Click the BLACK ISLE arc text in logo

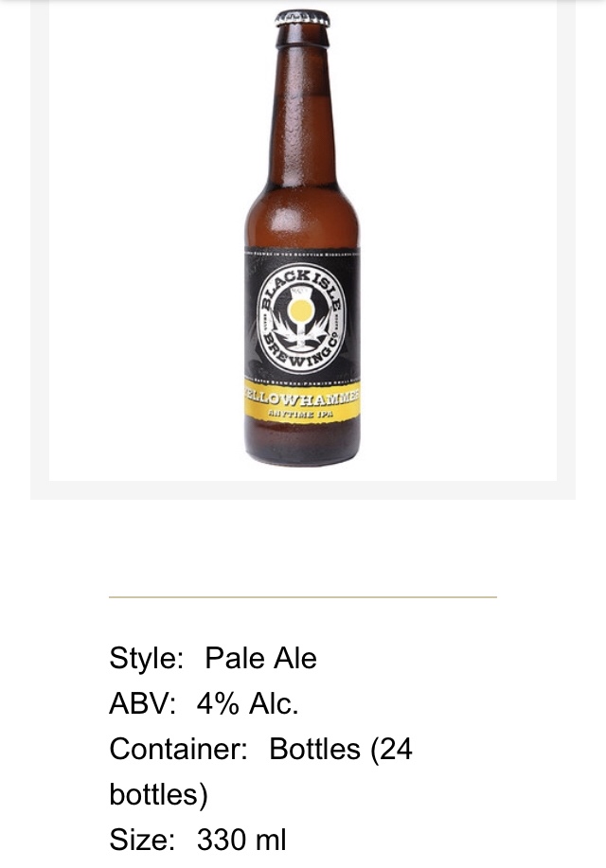[x=302, y=287]
